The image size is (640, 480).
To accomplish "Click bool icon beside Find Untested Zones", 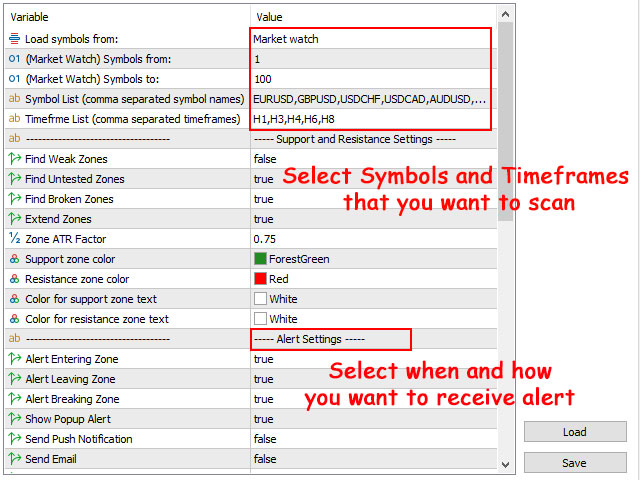I will 14,178.
